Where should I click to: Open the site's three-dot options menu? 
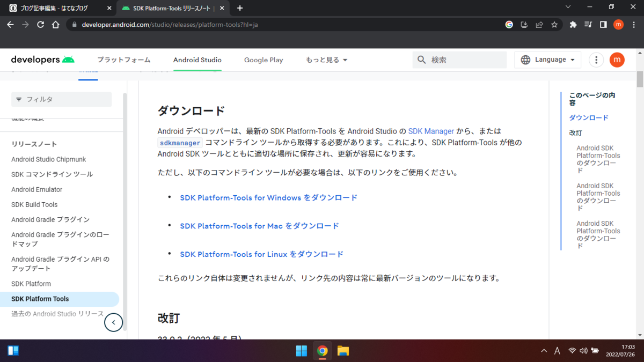[x=596, y=60]
